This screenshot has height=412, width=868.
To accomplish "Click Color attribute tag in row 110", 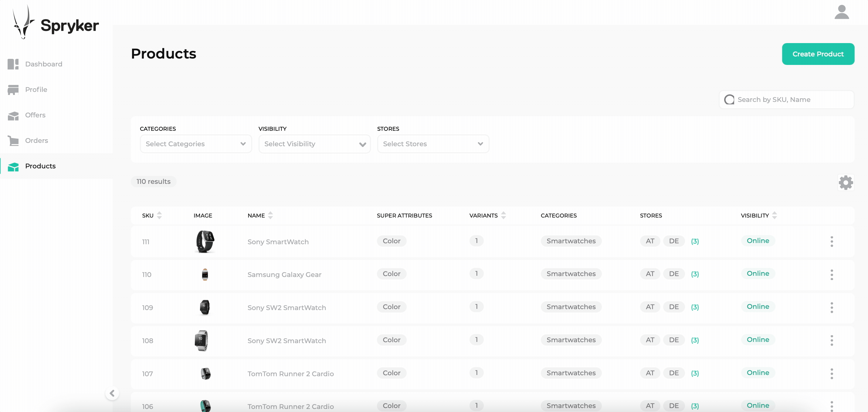I will (391, 274).
